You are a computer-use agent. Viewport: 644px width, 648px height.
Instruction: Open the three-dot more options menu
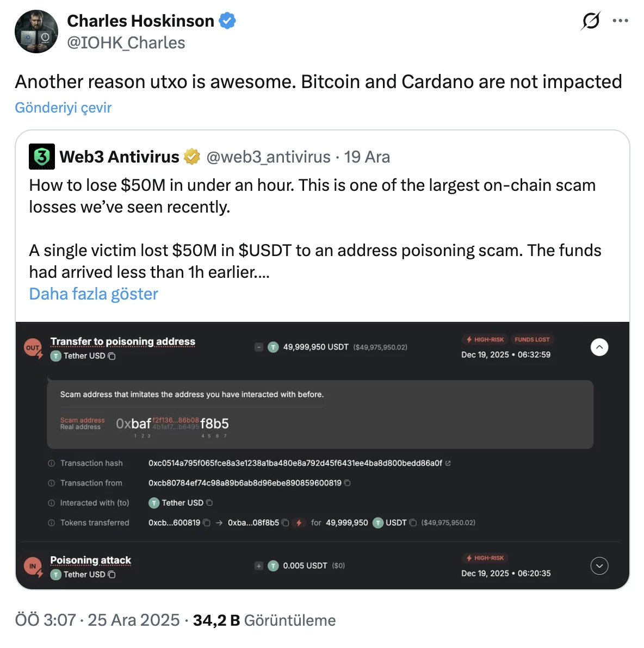pyautogui.click(x=620, y=21)
